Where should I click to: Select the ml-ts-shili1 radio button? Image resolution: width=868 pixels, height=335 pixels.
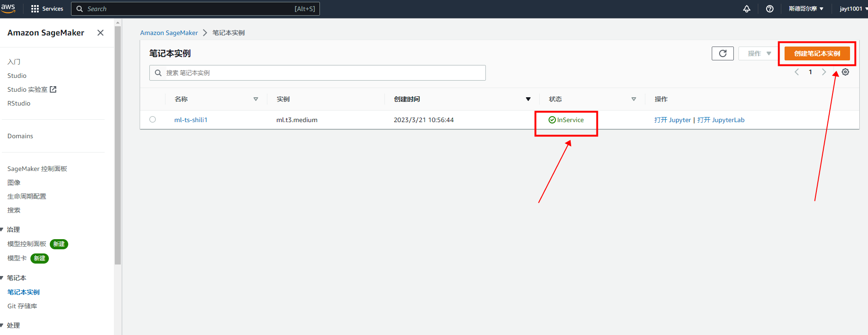point(153,119)
